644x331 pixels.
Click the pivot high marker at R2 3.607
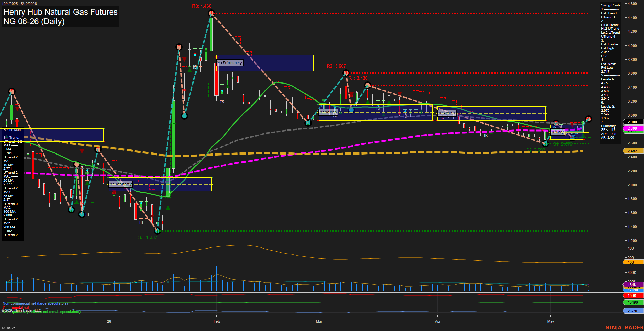click(346, 73)
